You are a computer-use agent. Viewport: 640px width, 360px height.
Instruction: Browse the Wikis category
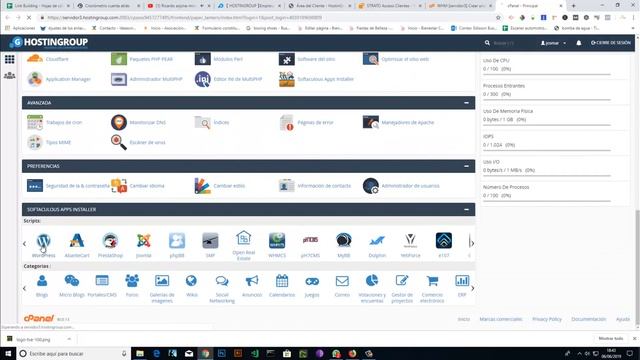pos(191,286)
